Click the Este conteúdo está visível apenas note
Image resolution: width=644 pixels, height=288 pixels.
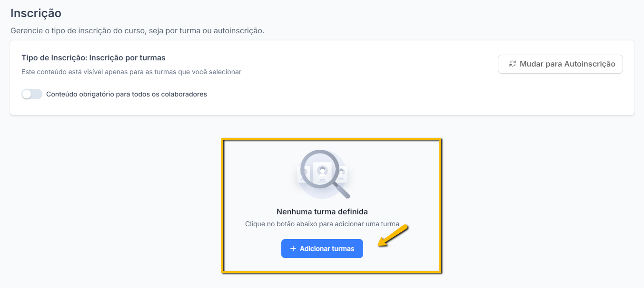131,72
